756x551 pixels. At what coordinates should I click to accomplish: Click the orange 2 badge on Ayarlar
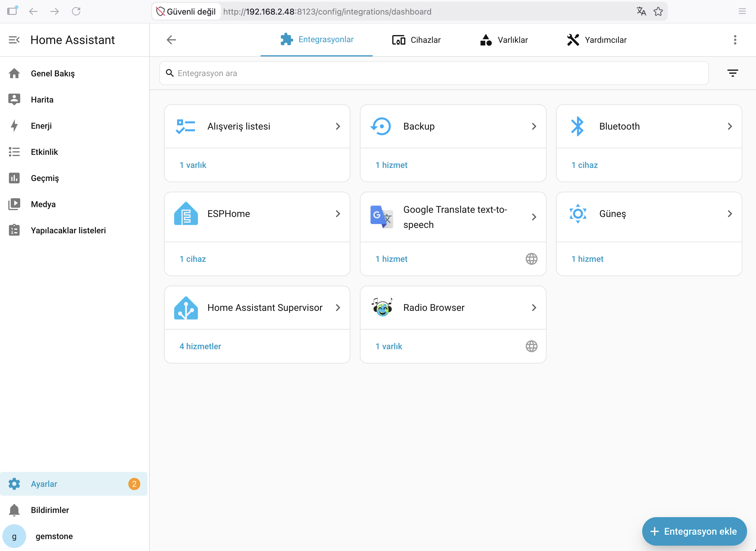point(134,484)
